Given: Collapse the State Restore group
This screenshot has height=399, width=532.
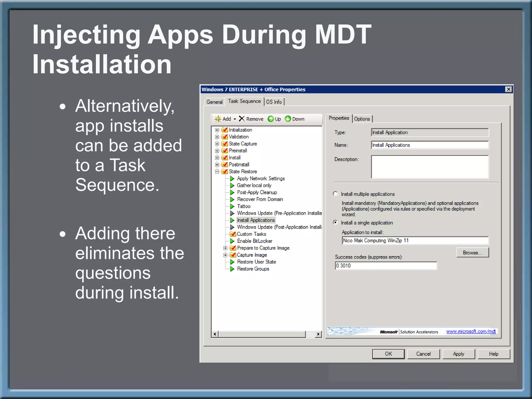Looking at the screenshot, I should click(x=217, y=171).
